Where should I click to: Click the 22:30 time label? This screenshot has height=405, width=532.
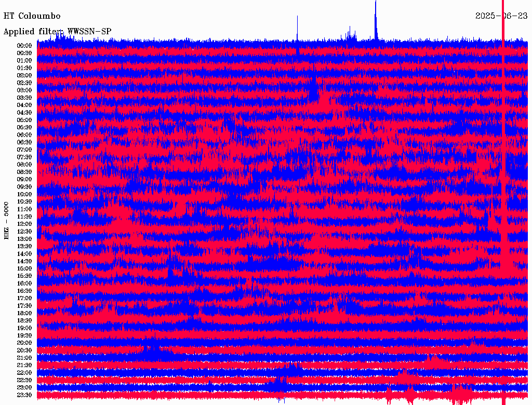coord(24,381)
